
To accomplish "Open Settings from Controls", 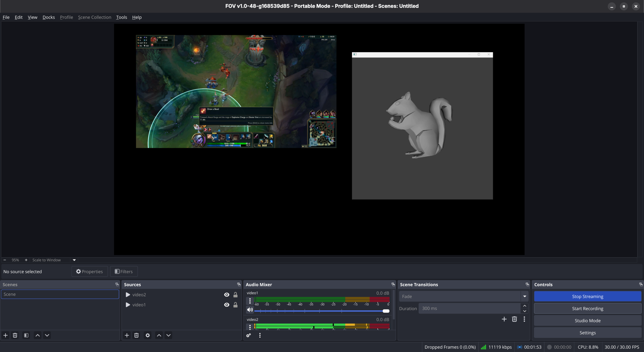I will click(587, 333).
